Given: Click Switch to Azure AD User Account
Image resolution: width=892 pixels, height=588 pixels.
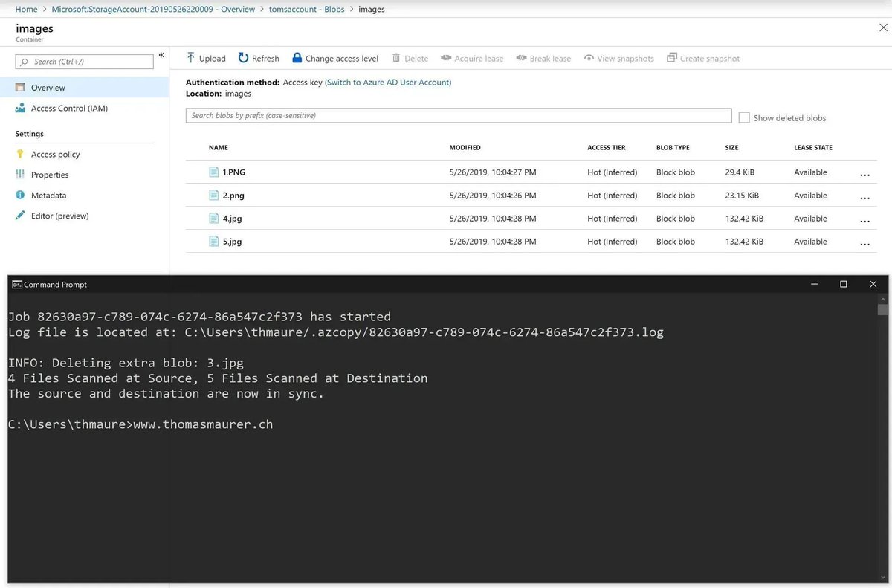Looking at the screenshot, I should [388, 82].
